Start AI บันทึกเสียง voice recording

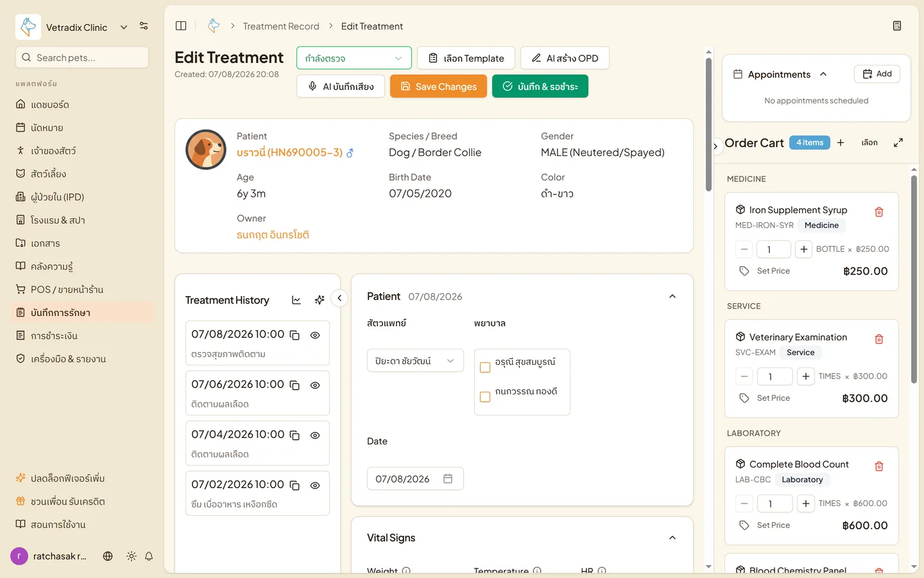click(341, 86)
